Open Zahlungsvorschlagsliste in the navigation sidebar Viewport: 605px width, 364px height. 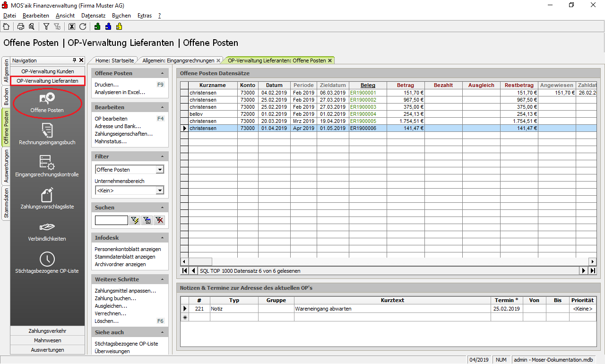[47, 198]
